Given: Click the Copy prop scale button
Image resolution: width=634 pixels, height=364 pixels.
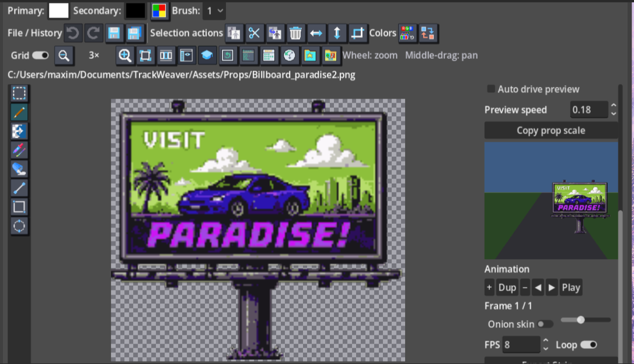Looking at the screenshot, I should pos(551,131).
